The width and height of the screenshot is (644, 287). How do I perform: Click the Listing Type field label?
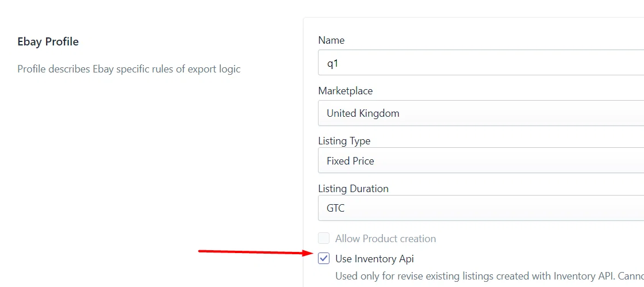(344, 141)
